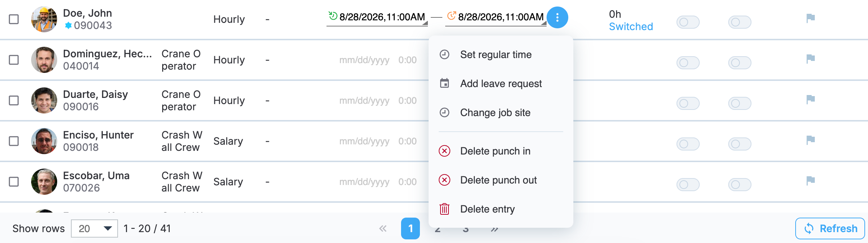The height and width of the screenshot is (243, 868).
Task: Check the box for Doe, John
Action: coord(14,19)
